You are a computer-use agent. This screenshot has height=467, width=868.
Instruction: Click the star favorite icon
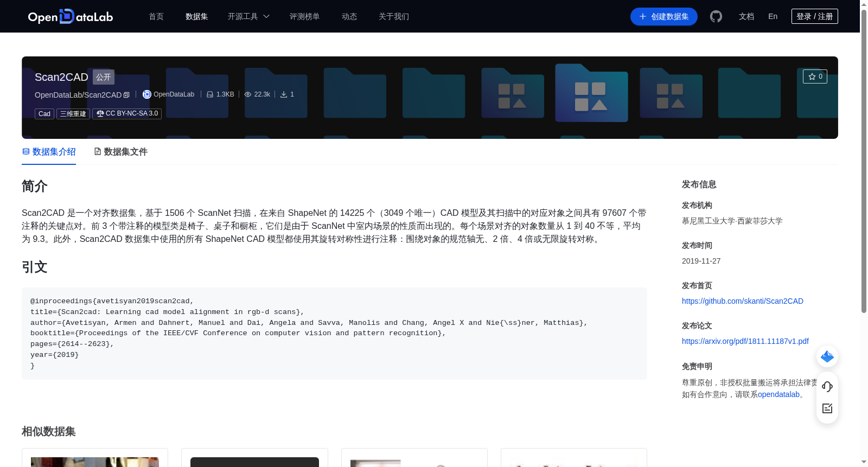click(812, 76)
